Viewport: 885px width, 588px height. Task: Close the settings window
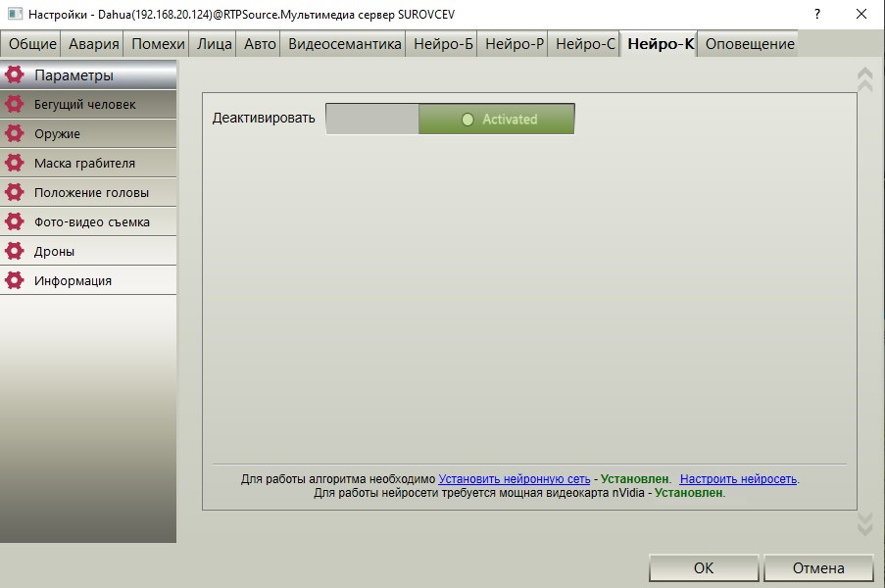[x=861, y=14]
